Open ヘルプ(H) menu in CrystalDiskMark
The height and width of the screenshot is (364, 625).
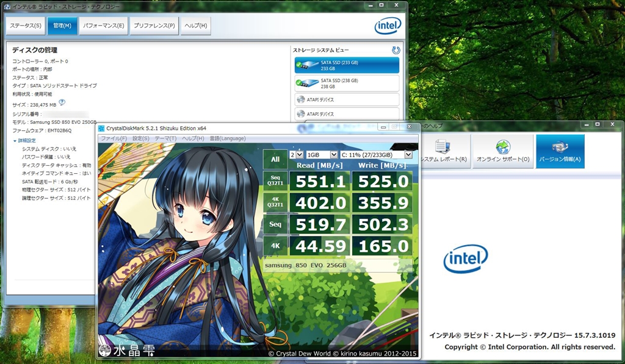[x=193, y=138]
